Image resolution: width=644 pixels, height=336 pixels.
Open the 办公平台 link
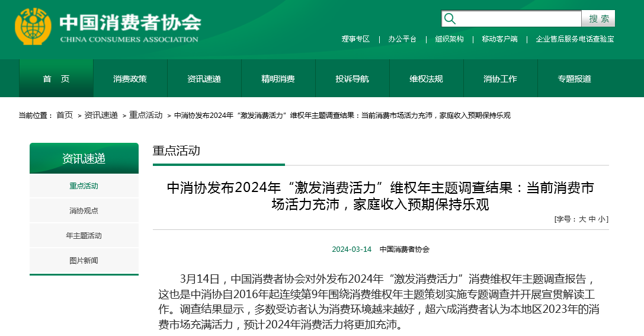pyautogui.click(x=402, y=39)
